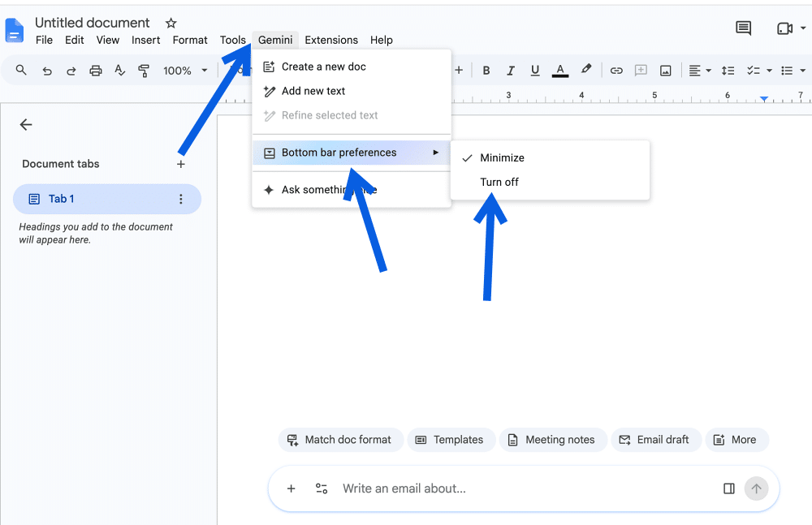Viewport: 812px width, 525px height.
Task: Select the checked Minimize option
Action: pyautogui.click(x=550, y=157)
